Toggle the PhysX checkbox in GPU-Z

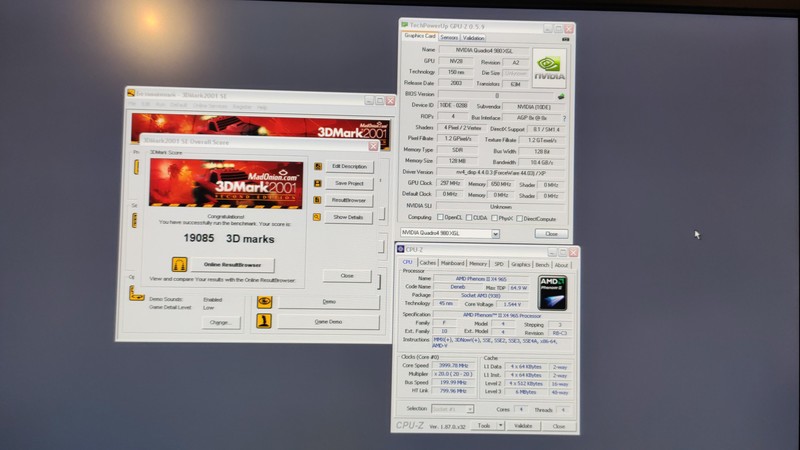(494, 218)
